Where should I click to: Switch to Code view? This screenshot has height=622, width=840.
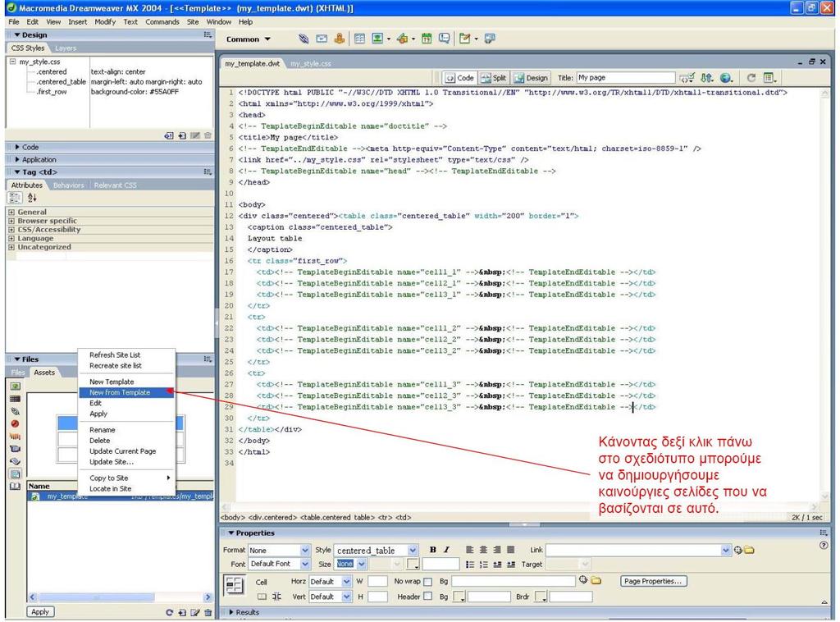click(x=459, y=78)
